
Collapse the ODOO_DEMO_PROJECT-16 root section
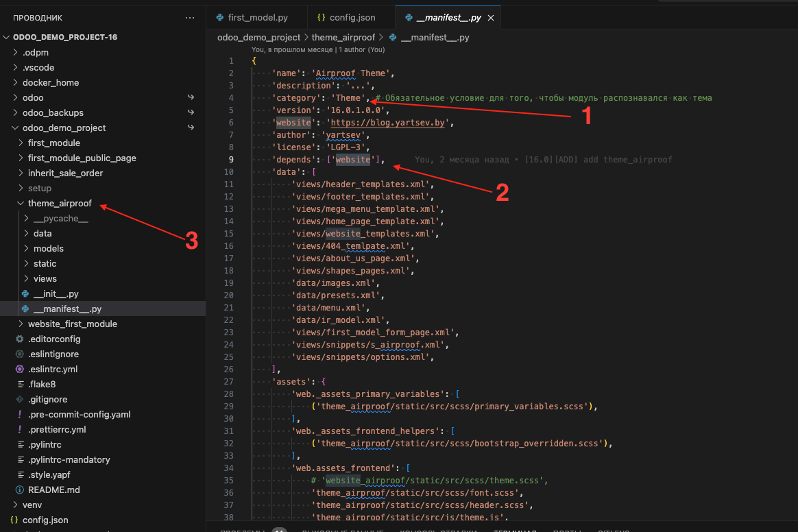(x=6, y=37)
